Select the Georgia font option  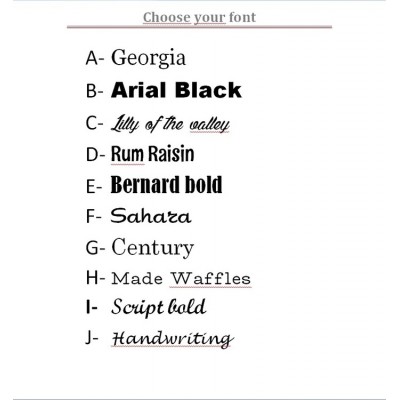tap(148, 58)
